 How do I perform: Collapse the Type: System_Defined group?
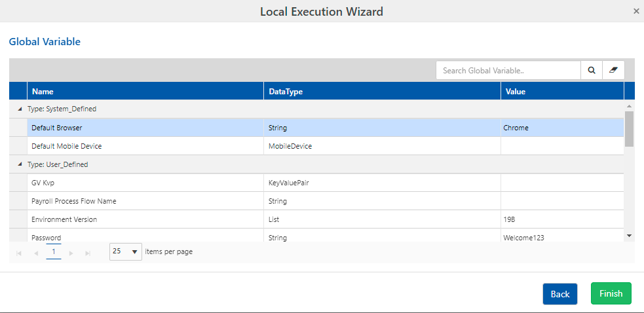pyautogui.click(x=19, y=109)
